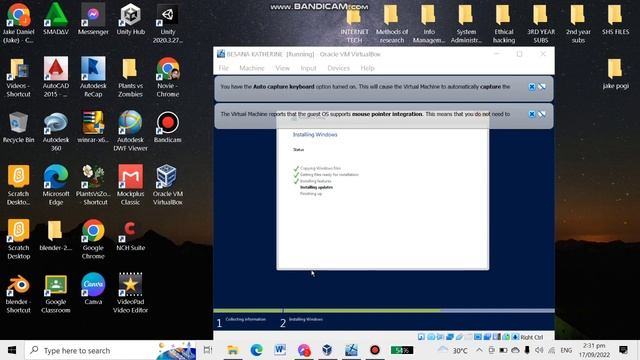This screenshot has width=640, height=360.
Task: Select the Recycle Bin icon
Action: pos(18,127)
